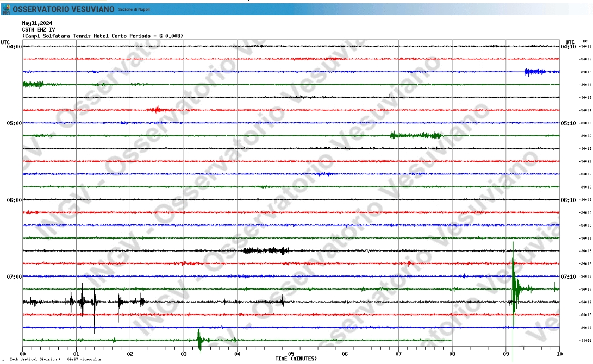Click the left-side UTC label
The image size is (593, 364).
5,42
